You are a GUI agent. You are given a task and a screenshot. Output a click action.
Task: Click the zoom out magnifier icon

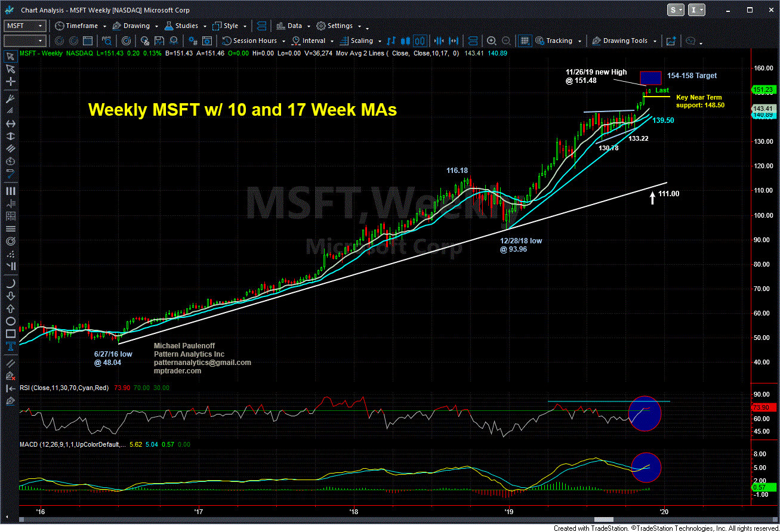coord(506,41)
